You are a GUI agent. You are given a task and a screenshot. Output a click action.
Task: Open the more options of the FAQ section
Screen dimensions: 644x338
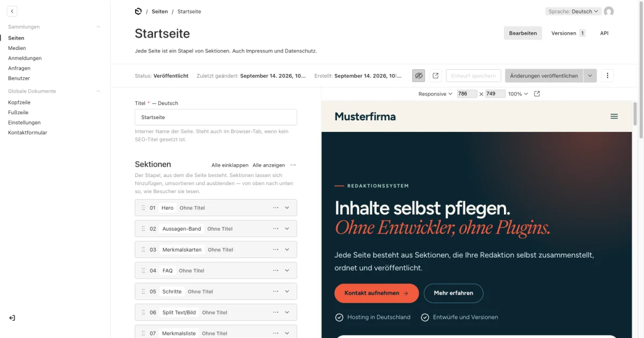276,270
